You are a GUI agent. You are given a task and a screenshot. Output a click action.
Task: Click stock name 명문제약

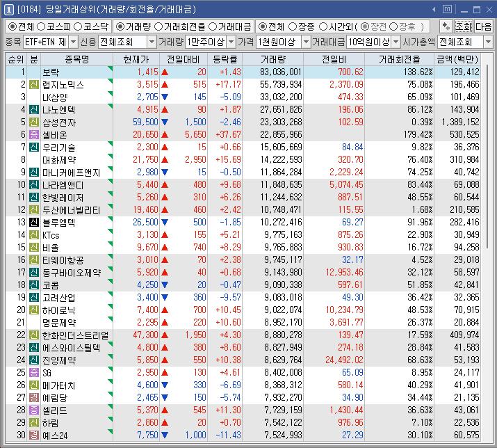coord(59,323)
